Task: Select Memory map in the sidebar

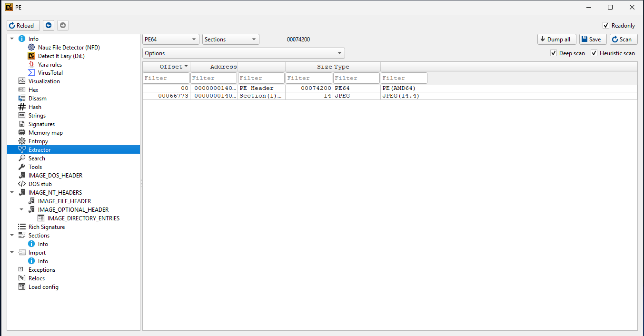Action: coord(45,133)
